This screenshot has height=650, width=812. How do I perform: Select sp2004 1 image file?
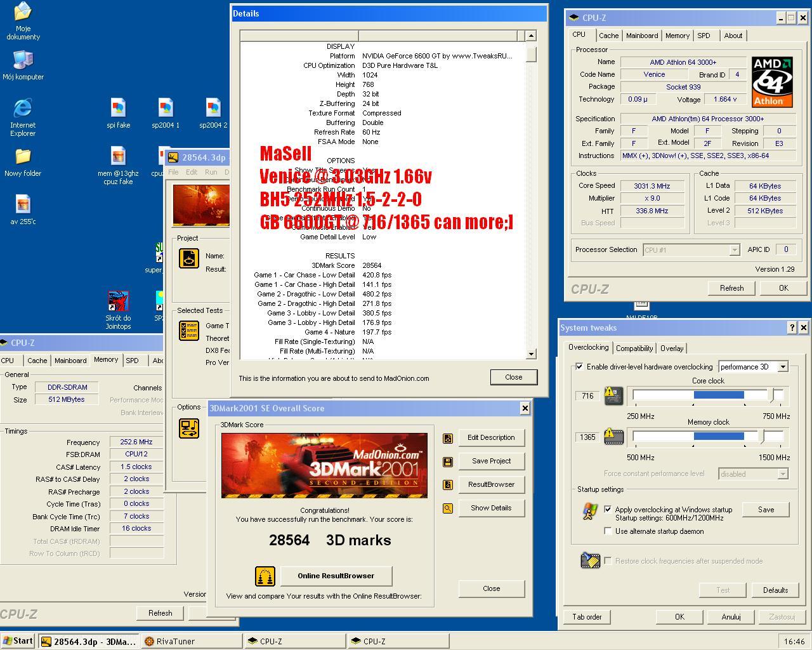[166, 114]
